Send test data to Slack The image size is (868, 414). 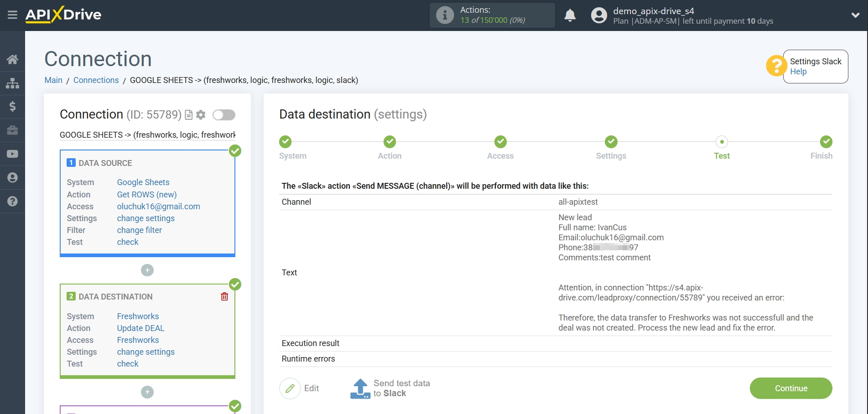tap(390, 388)
